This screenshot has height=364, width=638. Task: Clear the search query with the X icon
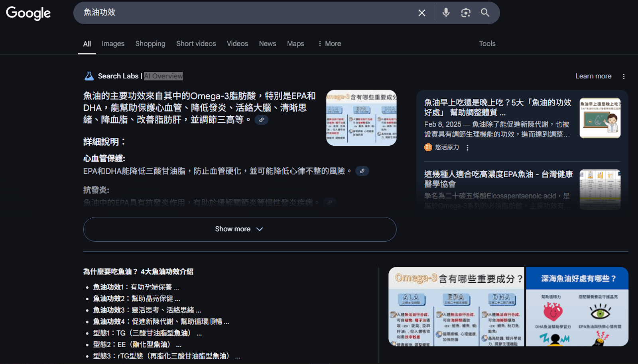pyautogui.click(x=421, y=12)
